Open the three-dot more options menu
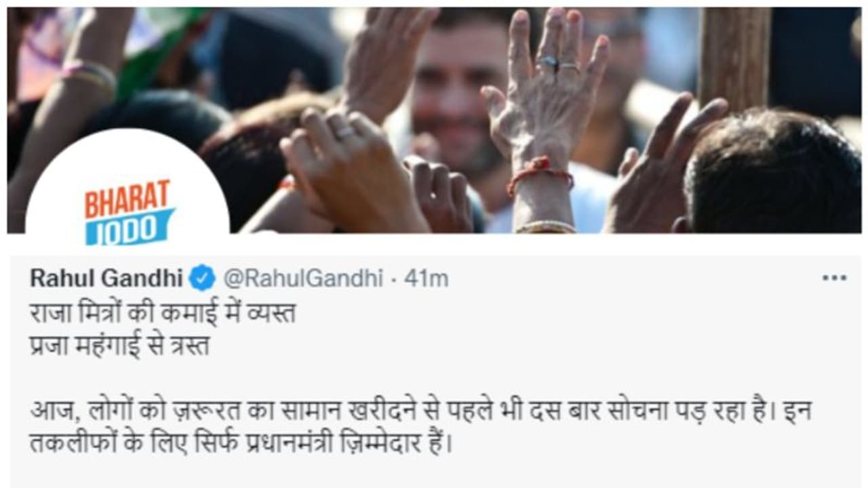This screenshot has width=868, height=488. [834, 278]
